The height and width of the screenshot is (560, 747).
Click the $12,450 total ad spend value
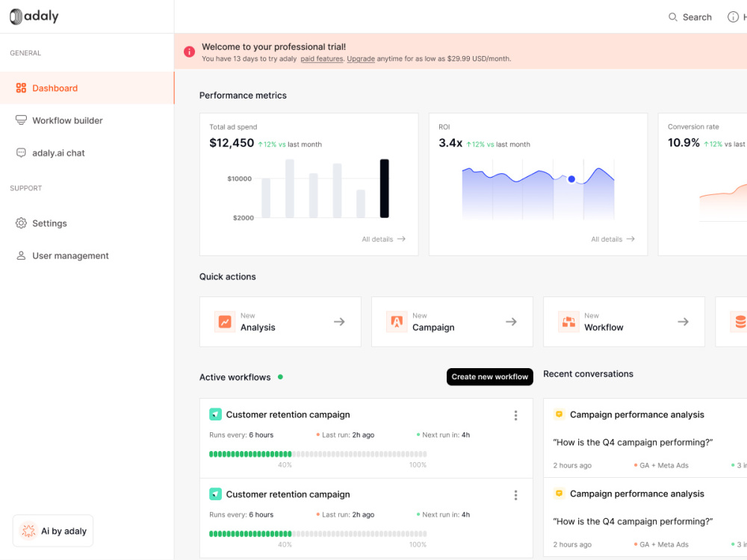[232, 143]
